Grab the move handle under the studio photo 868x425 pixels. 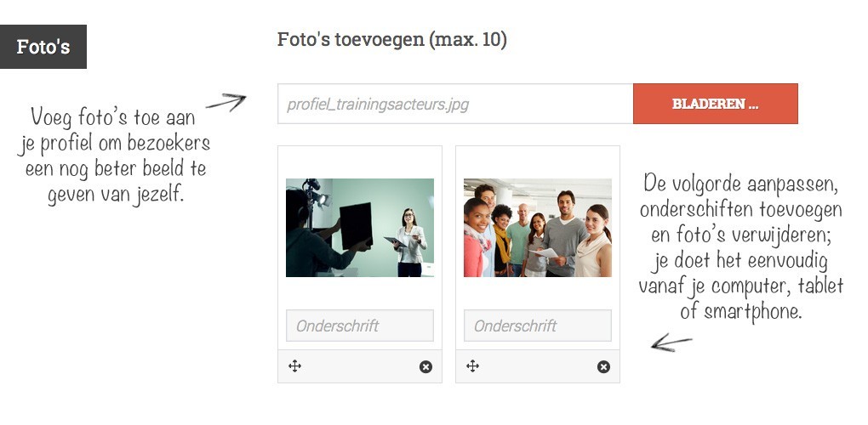click(x=295, y=365)
